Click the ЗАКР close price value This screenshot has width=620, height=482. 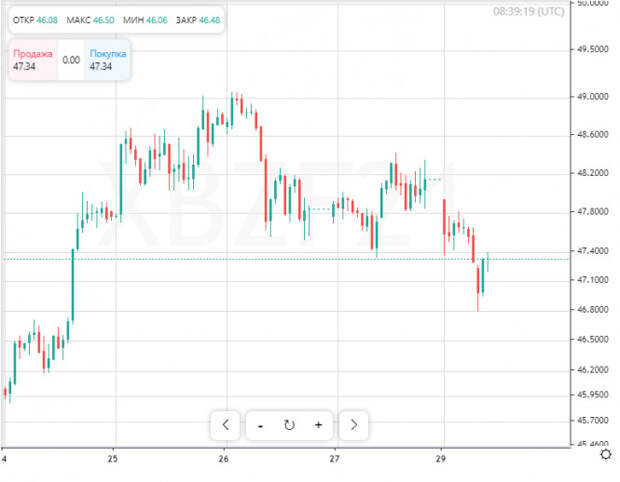[209, 20]
